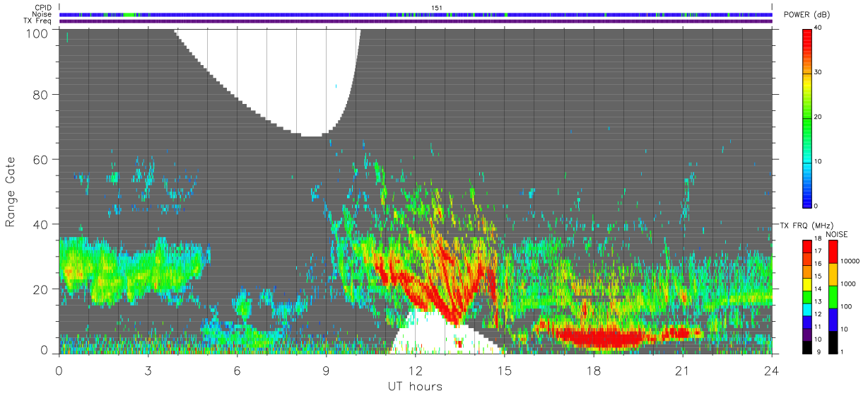The image size is (868, 401).
Task: Click the TX frequency color bar
Action: pos(807,296)
